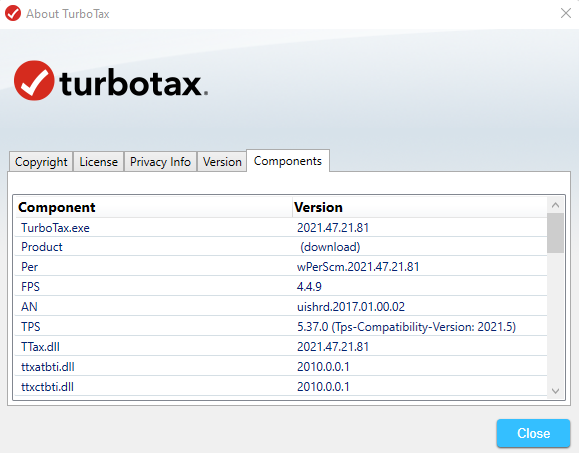Select the ttxatbti.dll row
This screenshot has height=453, width=579.
[281, 366]
